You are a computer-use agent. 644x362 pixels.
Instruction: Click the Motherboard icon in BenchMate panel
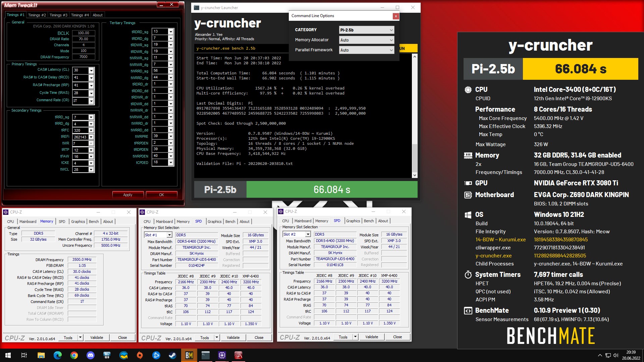coord(468,195)
